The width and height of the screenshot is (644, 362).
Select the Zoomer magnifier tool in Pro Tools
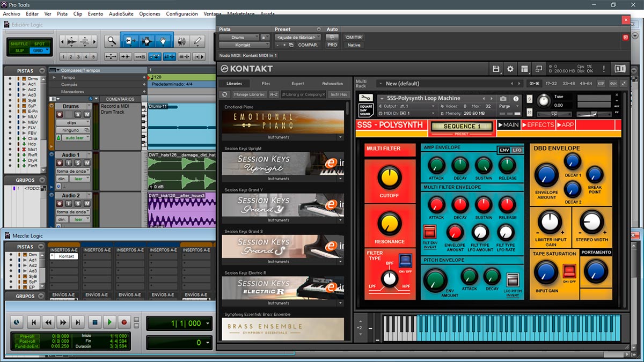coord(111,41)
